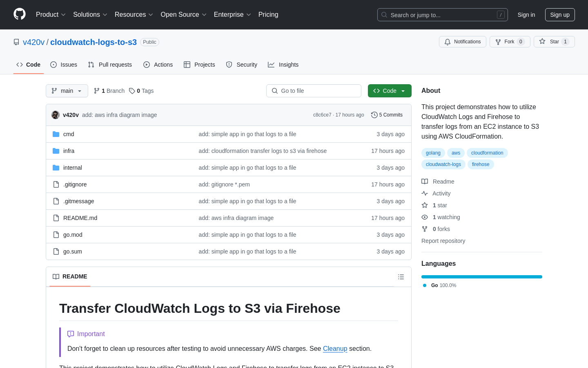Open commit 'add: cloudformation transfer logs to s3 via firehose'
588x368 pixels.
[263, 151]
